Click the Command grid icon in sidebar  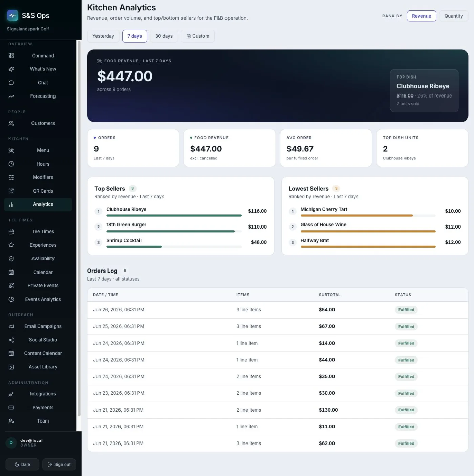click(11, 56)
